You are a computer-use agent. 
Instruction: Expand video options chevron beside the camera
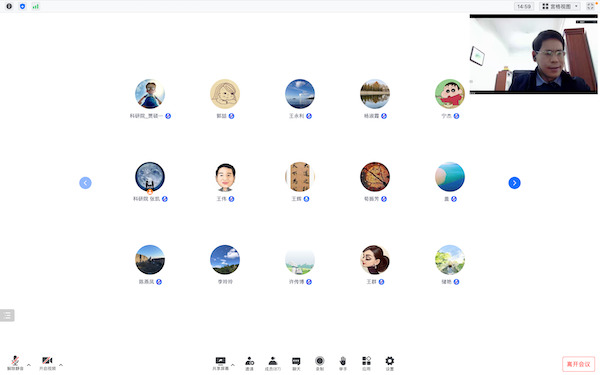61,365
